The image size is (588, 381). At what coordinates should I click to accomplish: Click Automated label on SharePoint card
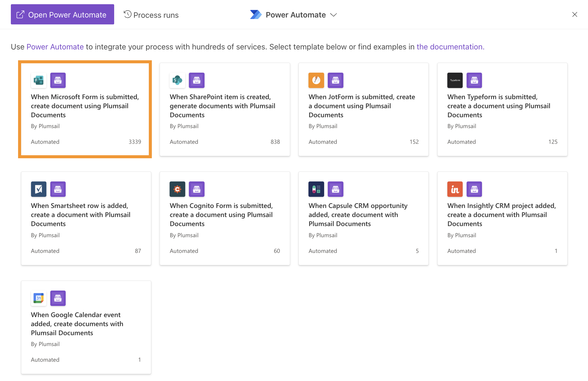184,142
